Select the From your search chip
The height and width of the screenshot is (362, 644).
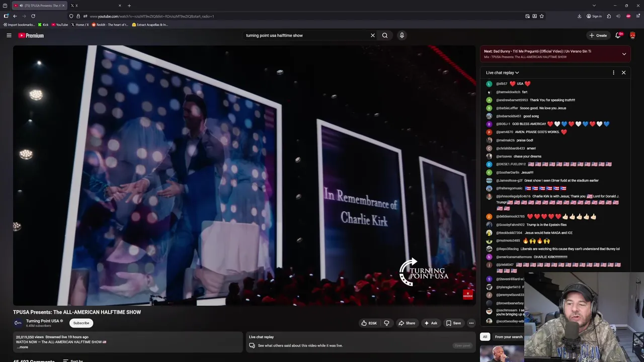[x=508, y=337]
